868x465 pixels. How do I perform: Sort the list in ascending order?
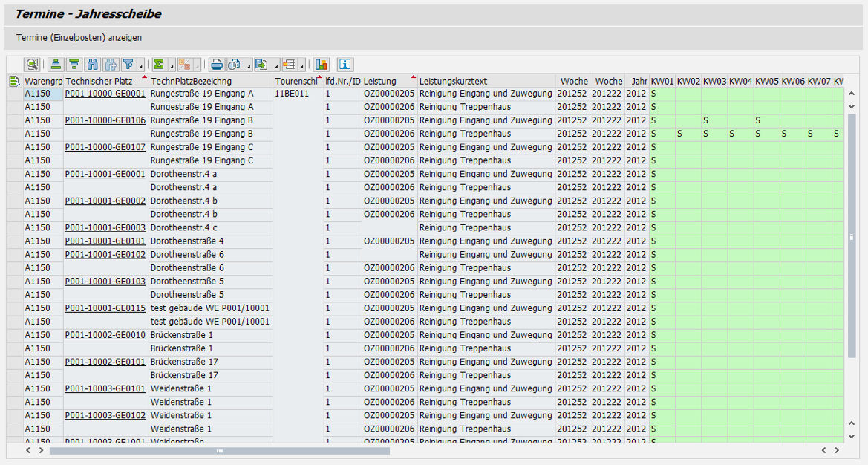click(x=56, y=65)
